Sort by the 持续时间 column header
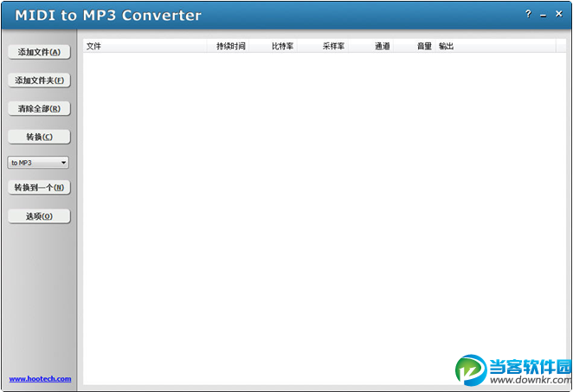Image resolution: width=573 pixels, height=392 pixels. [x=228, y=46]
